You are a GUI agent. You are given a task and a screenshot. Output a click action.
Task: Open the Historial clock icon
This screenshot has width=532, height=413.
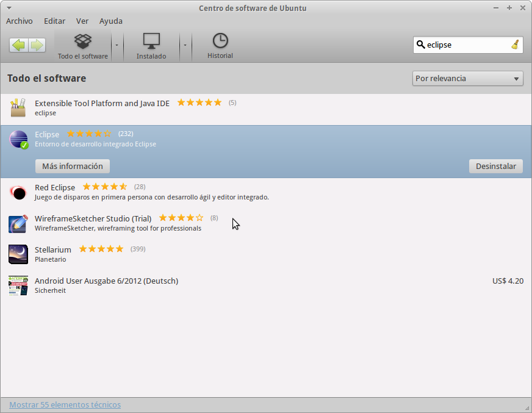[220, 46]
